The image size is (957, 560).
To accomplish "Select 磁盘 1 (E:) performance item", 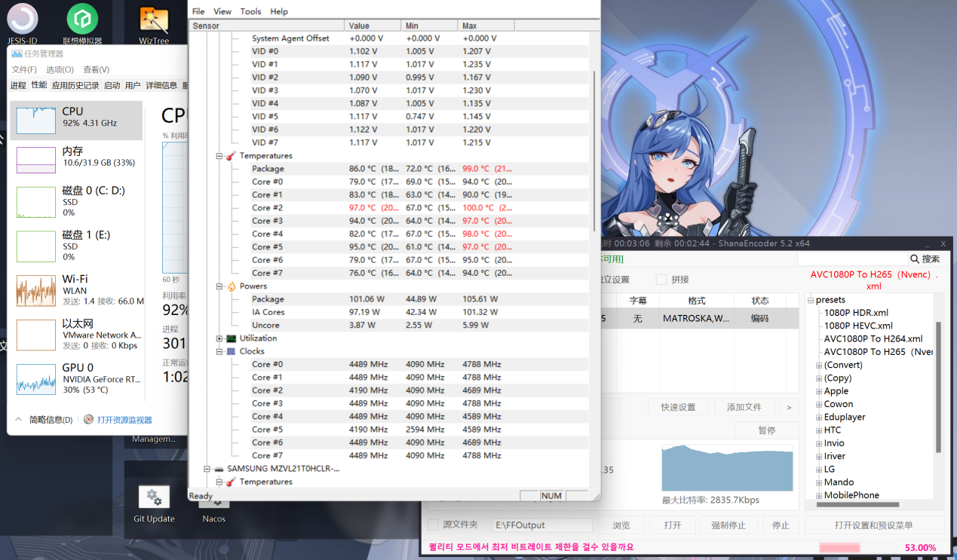I will pos(76,246).
